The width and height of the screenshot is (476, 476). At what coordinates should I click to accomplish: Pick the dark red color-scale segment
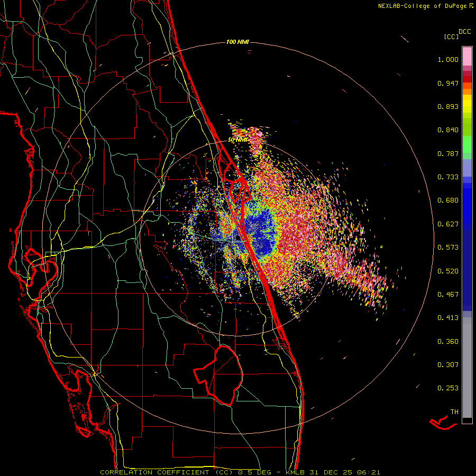[x=467, y=79]
